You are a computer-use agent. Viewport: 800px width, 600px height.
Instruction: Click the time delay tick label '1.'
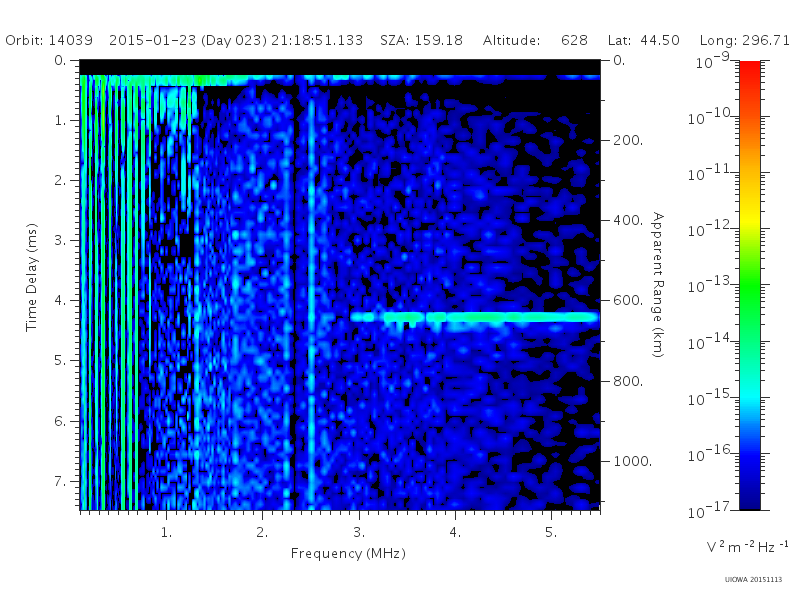[x=60, y=121]
